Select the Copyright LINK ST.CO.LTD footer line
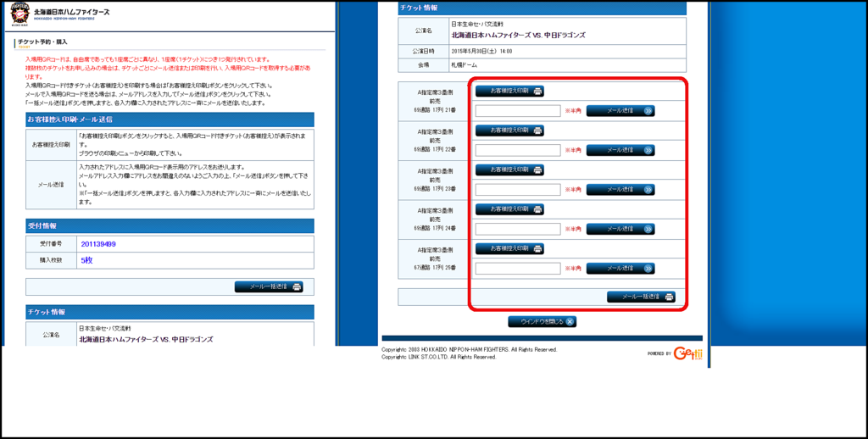868x439 pixels. click(439, 357)
